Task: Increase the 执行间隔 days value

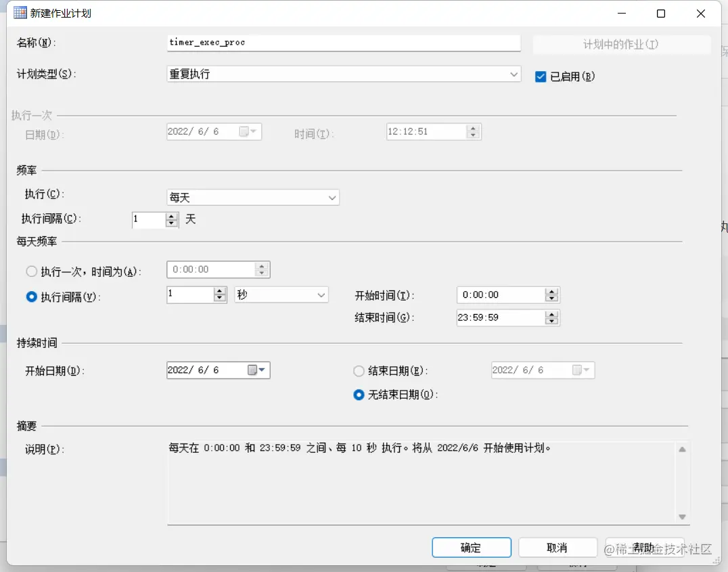Action: tap(172, 216)
